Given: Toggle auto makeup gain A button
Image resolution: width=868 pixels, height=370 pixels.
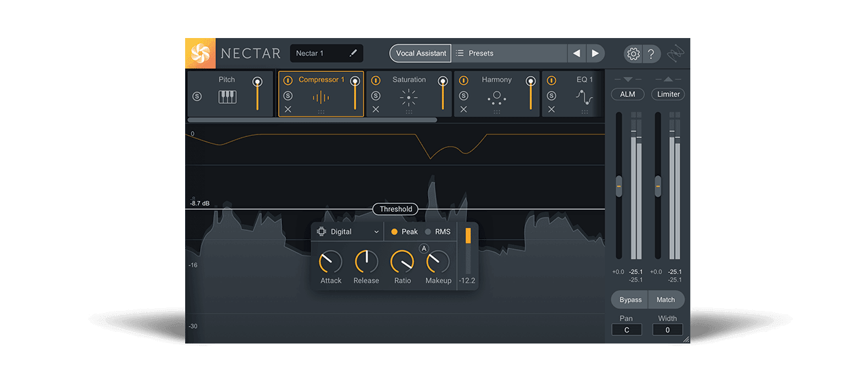Looking at the screenshot, I should [x=425, y=248].
